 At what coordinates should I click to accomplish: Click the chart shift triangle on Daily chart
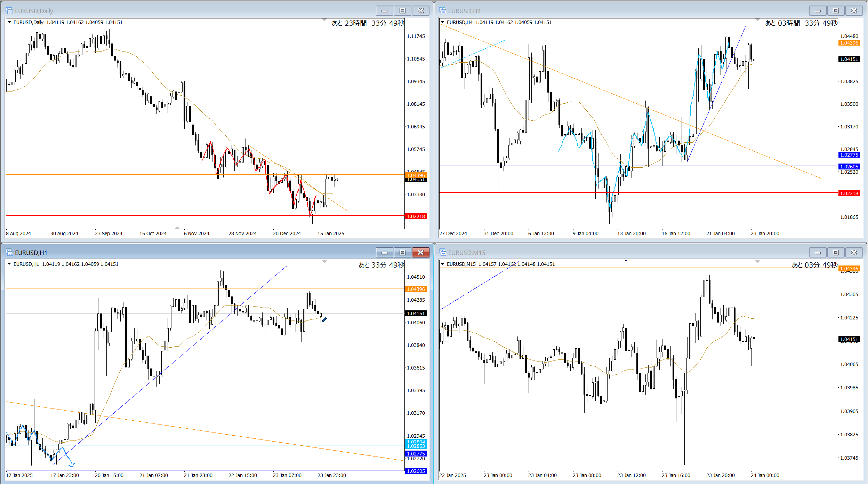point(324,20)
